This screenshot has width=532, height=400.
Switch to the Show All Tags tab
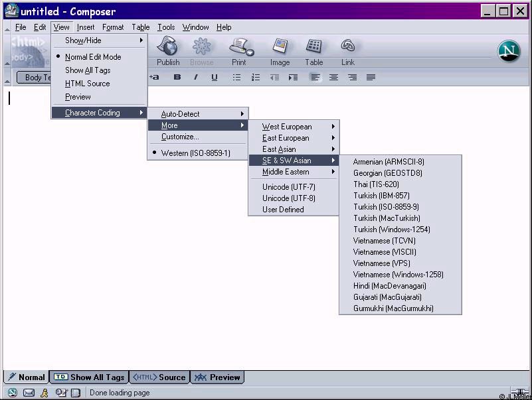[89, 377]
